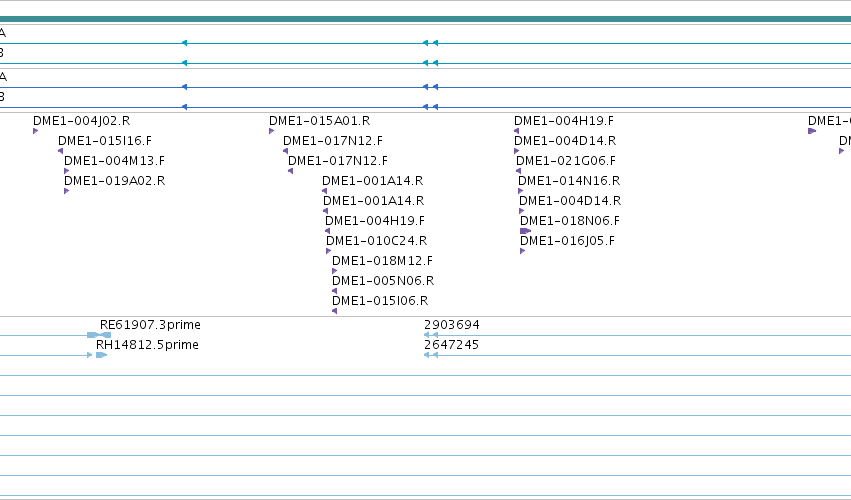Select the DME1-014N16.R feature label
Image resolution: width=851 pixels, height=500 pixels.
[569, 181]
